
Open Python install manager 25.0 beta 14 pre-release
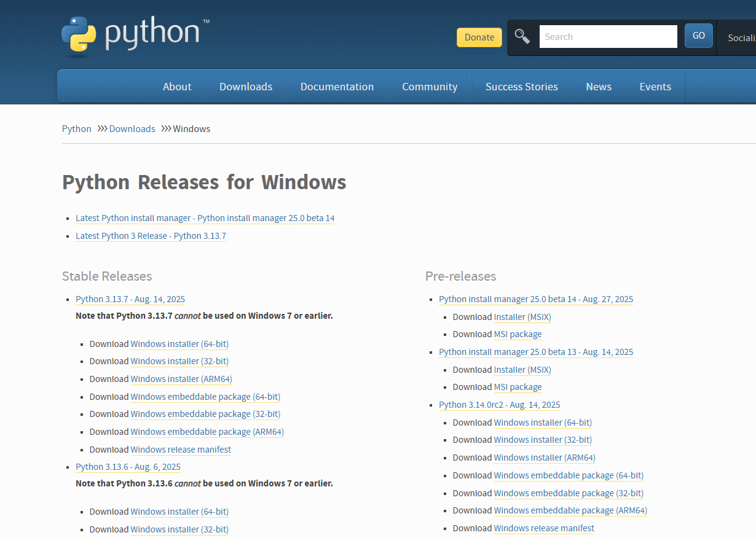click(x=536, y=299)
